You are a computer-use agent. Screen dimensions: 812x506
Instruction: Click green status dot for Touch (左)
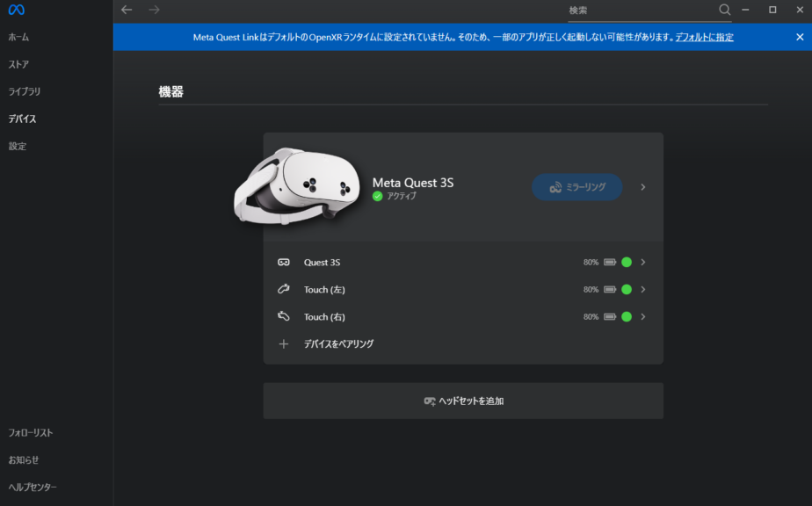tap(627, 290)
